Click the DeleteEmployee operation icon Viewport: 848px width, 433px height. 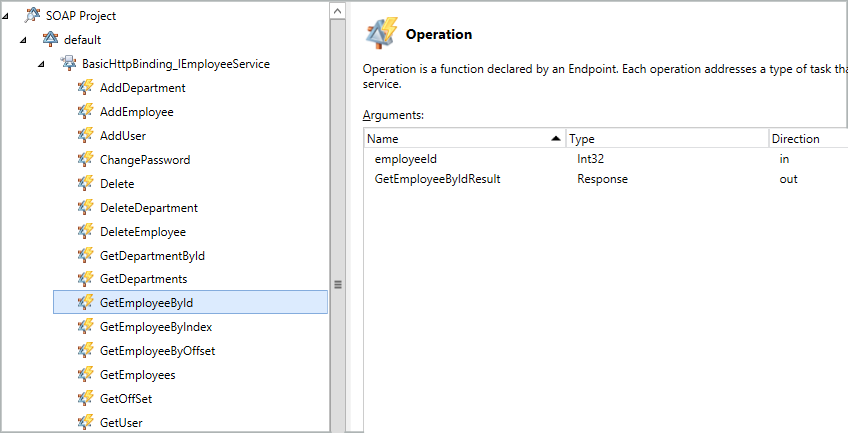(86, 232)
